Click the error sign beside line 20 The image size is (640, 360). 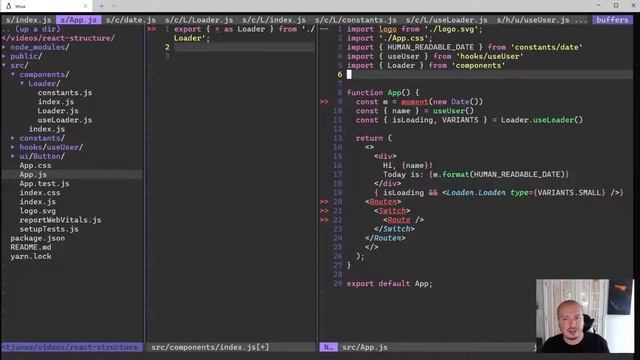pyautogui.click(x=324, y=202)
